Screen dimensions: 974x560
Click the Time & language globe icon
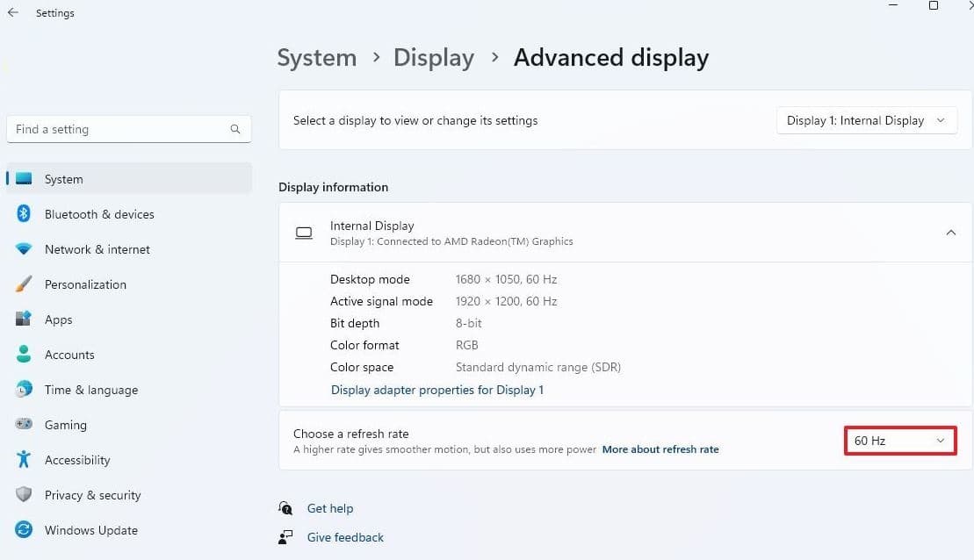point(25,390)
